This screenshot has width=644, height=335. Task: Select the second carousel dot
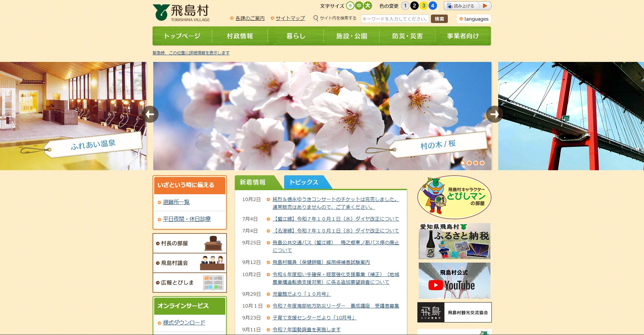point(469,163)
